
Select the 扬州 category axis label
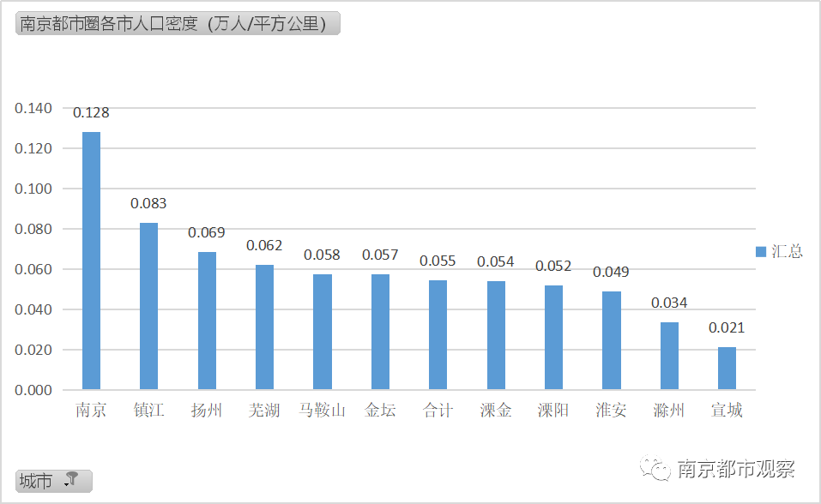(207, 410)
